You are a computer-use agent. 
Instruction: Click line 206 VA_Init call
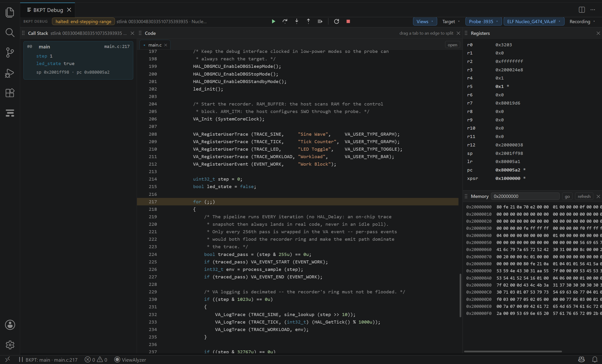229,119
